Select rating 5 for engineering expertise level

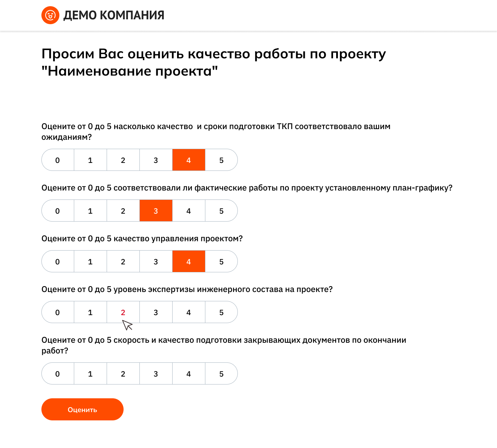(221, 312)
